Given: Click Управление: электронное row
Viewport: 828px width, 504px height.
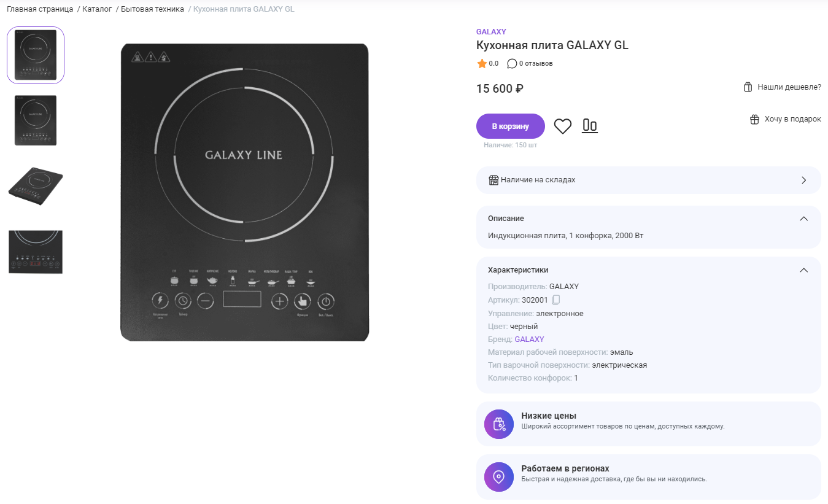Looking at the screenshot, I should click(x=536, y=314).
